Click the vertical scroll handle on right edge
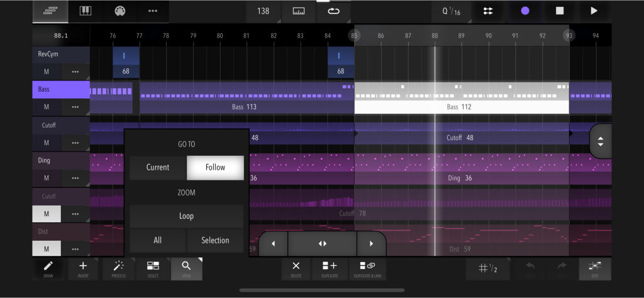The image size is (644, 298). (x=601, y=141)
